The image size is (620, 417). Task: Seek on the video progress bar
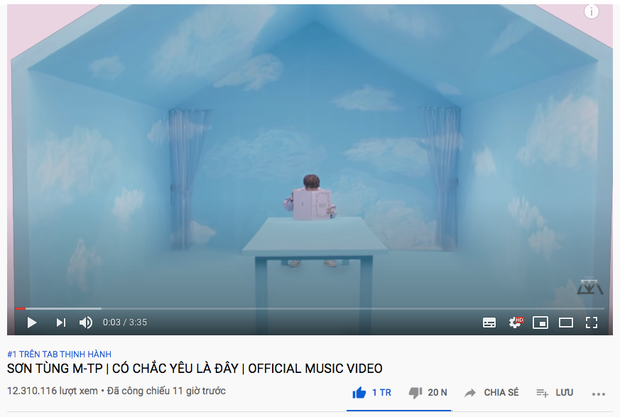coord(310,308)
